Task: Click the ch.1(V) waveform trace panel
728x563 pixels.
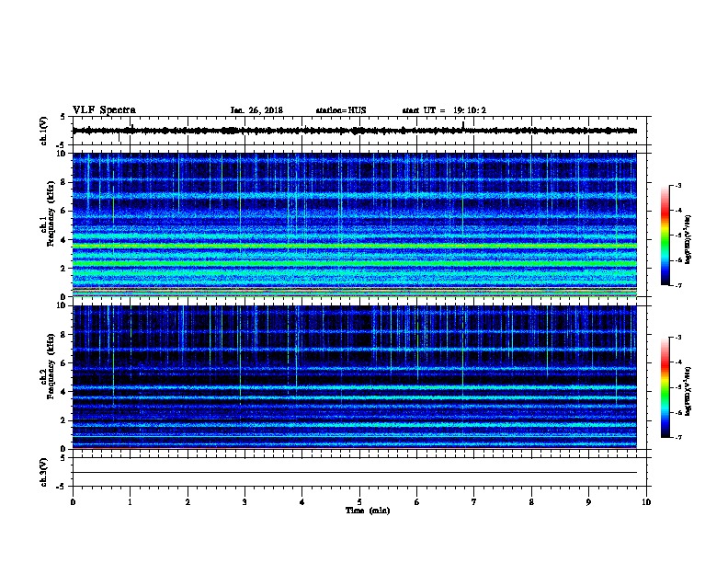Action: pos(359,131)
